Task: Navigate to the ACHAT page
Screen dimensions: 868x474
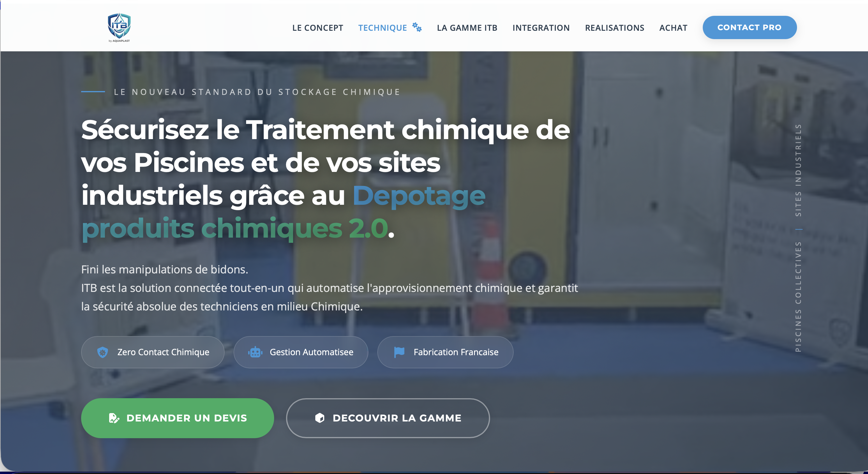Action: (x=673, y=28)
